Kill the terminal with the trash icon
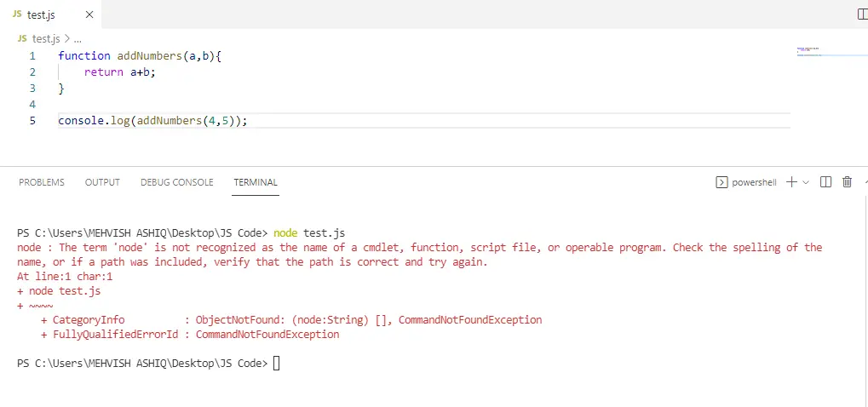868x407 pixels. [x=847, y=182]
